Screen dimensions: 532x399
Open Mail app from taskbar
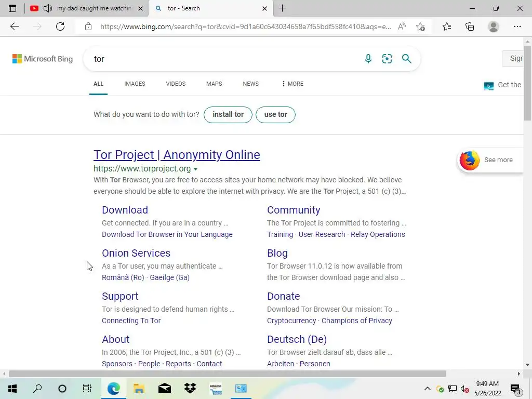tap(165, 389)
